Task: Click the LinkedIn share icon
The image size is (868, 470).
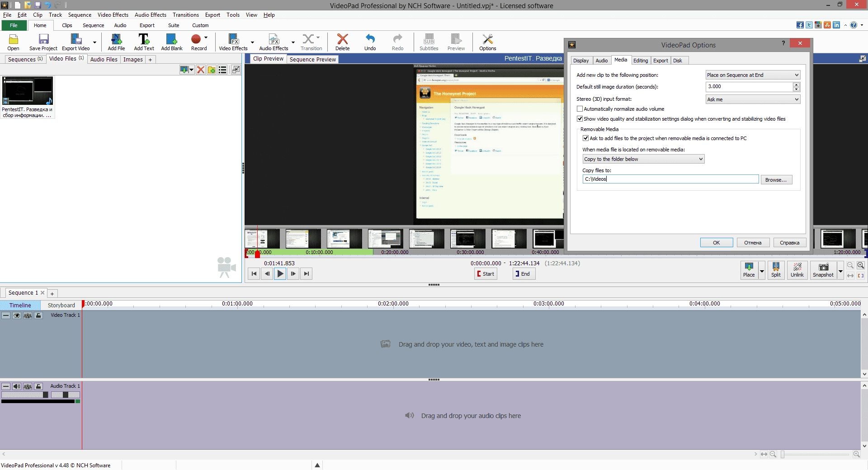Action: tap(836, 25)
